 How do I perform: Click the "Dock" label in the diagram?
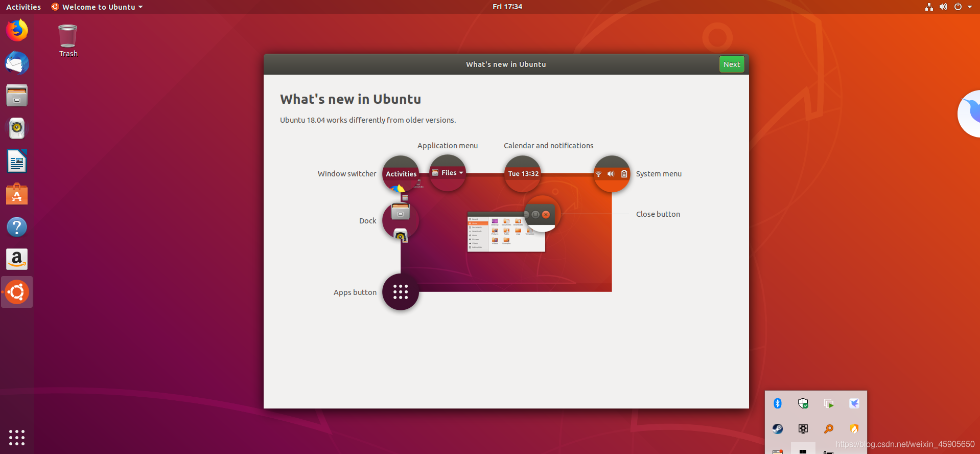(x=368, y=221)
